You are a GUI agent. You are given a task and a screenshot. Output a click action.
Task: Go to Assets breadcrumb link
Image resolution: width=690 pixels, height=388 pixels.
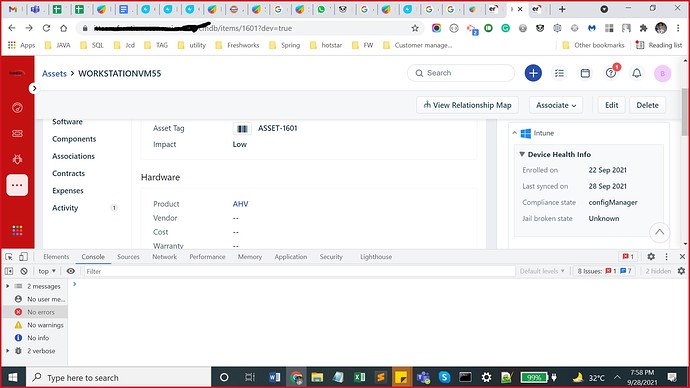tap(54, 73)
